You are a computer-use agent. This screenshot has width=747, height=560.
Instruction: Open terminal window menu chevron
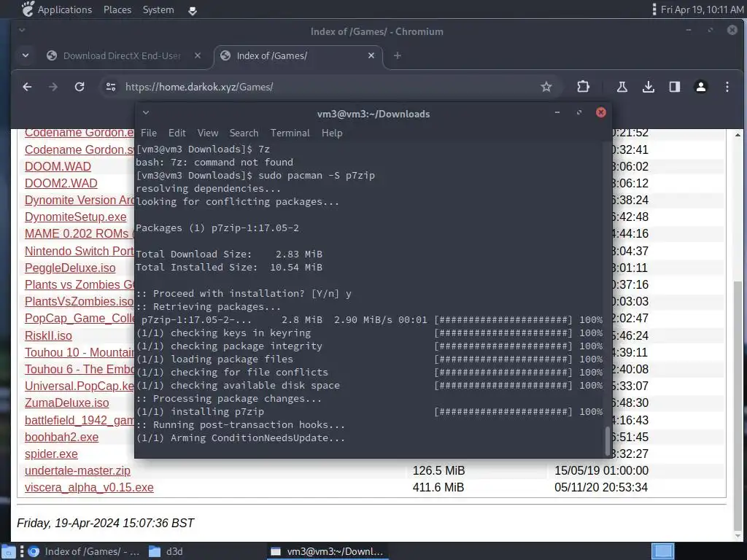click(146, 112)
